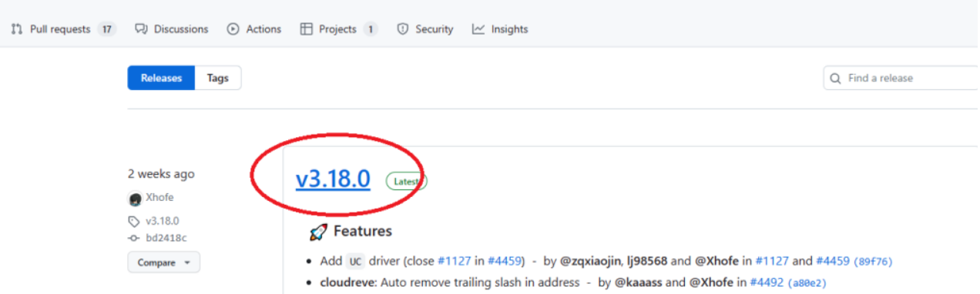Click the '2 weeks ago' timestamp
Image resolution: width=980 pixels, height=294 pixels.
coord(161,174)
